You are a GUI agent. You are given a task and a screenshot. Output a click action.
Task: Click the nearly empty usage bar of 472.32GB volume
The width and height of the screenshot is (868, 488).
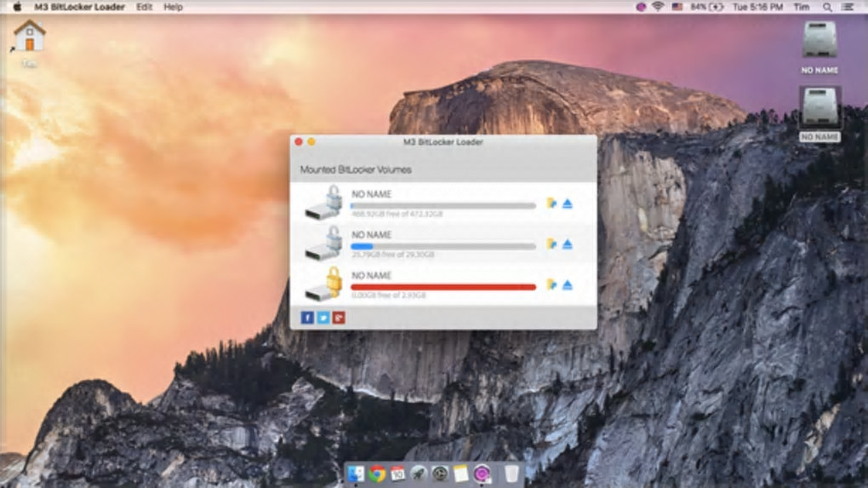[443, 206]
